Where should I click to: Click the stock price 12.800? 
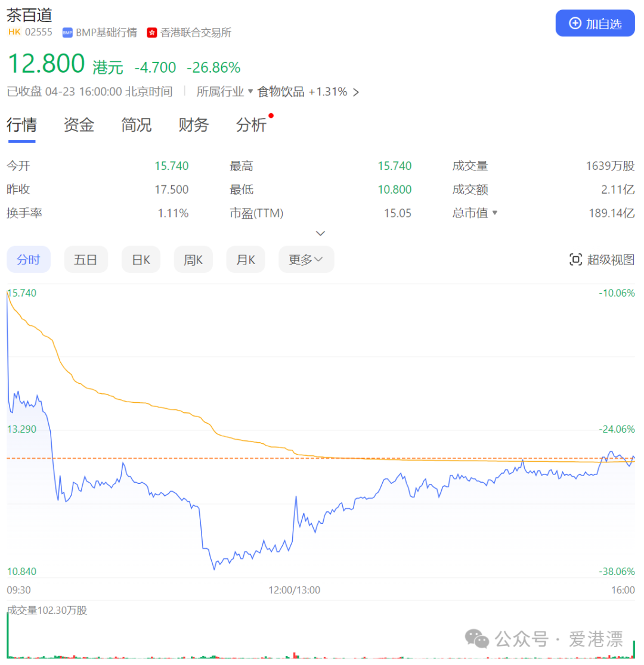tap(47, 64)
